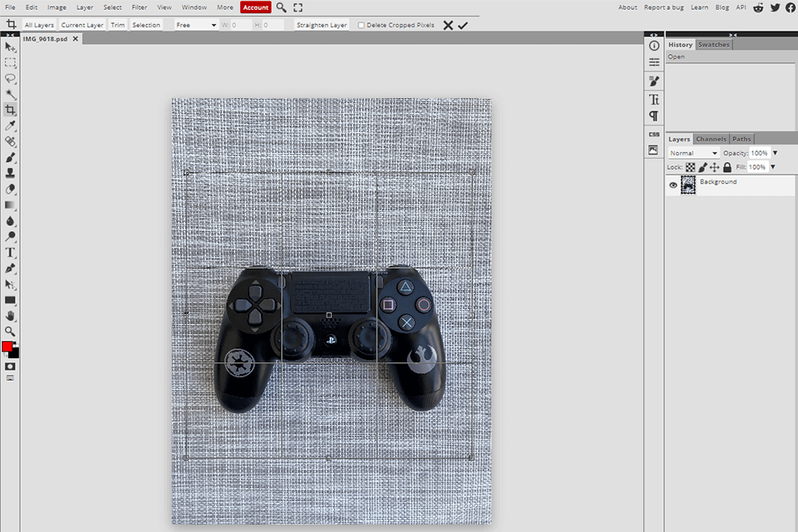This screenshot has height=532, width=798.
Task: Toggle Quick Mask mode icon
Action: (10, 367)
